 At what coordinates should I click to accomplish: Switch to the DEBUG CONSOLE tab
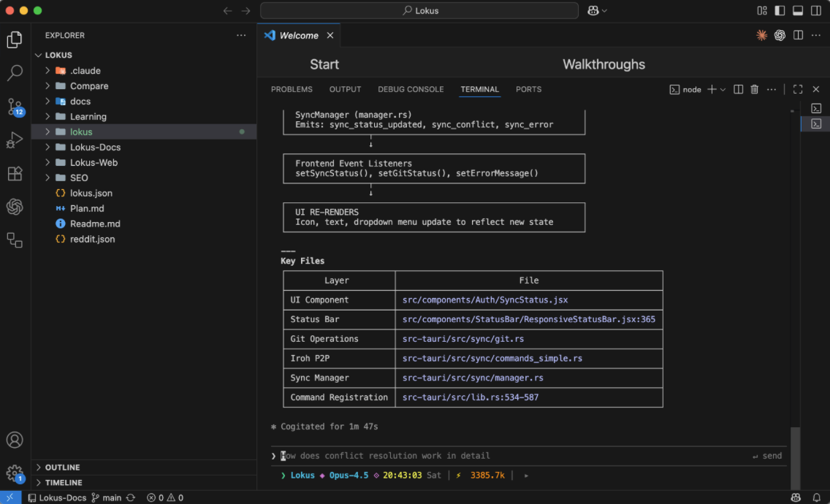(x=411, y=89)
